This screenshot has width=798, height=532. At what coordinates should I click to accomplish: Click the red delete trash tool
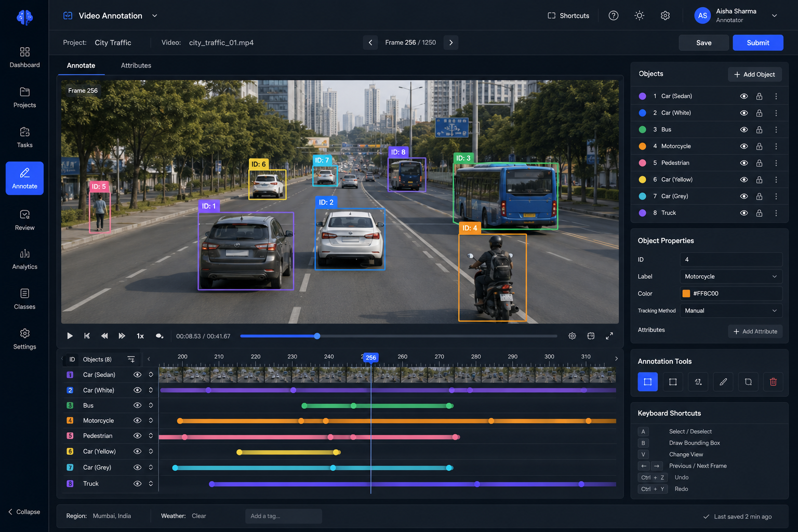773,382
